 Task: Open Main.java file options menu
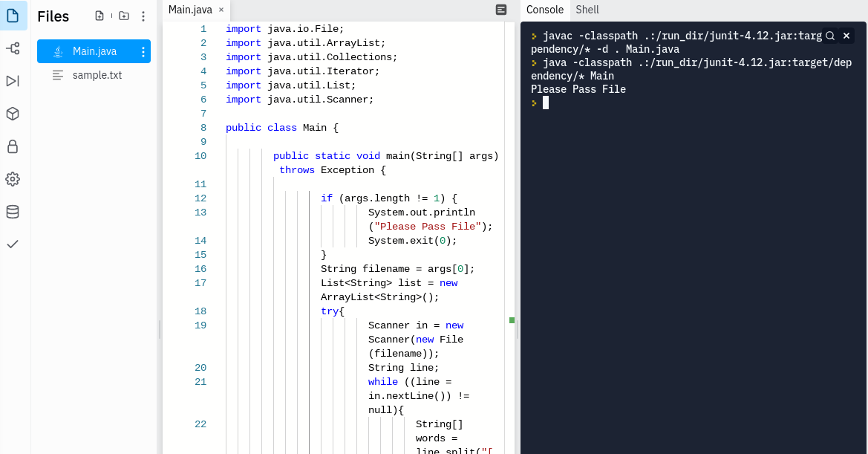click(143, 51)
